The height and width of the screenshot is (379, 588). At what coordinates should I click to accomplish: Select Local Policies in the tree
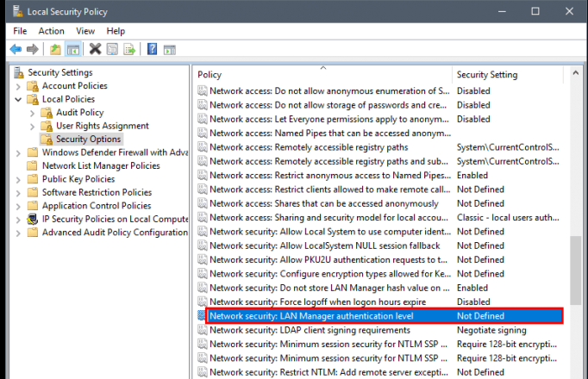[68, 99]
